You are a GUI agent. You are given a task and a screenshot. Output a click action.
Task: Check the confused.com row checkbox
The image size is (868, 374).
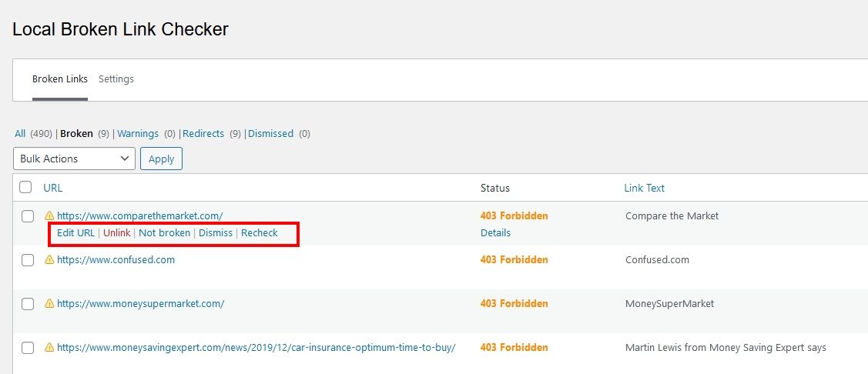coord(28,260)
